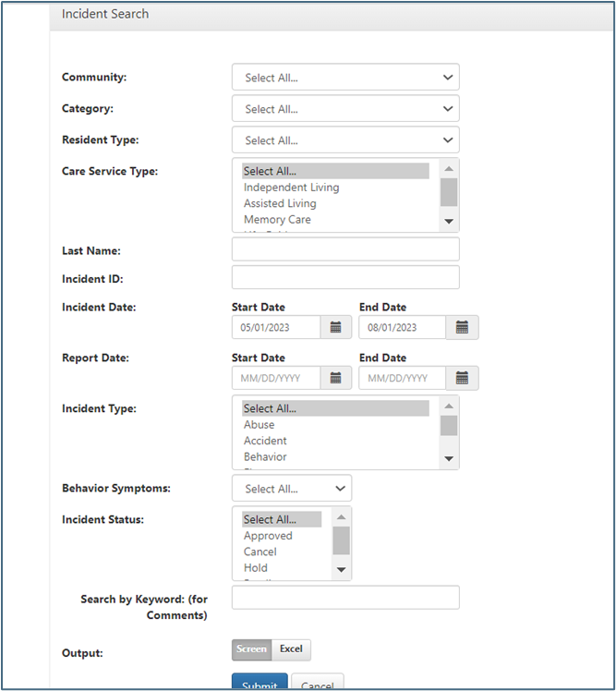Select Screen output option
The width and height of the screenshot is (616, 691).
[x=251, y=649]
